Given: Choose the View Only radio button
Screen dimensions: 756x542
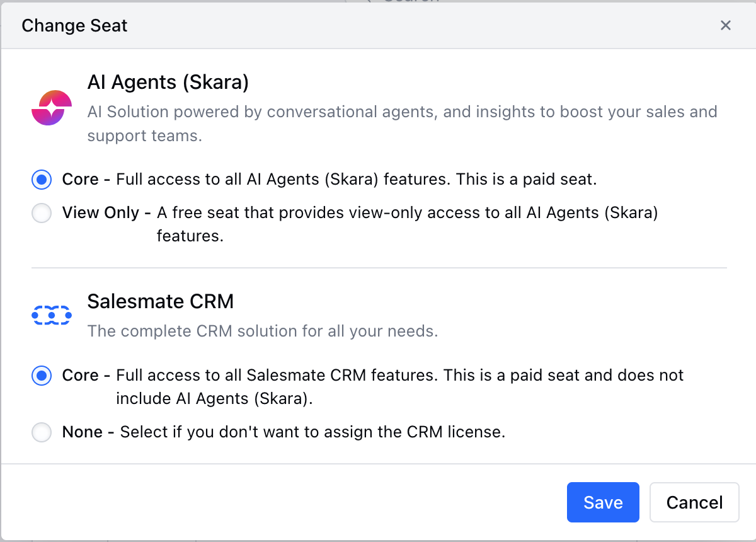Looking at the screenshot, I should coord(42,214).
